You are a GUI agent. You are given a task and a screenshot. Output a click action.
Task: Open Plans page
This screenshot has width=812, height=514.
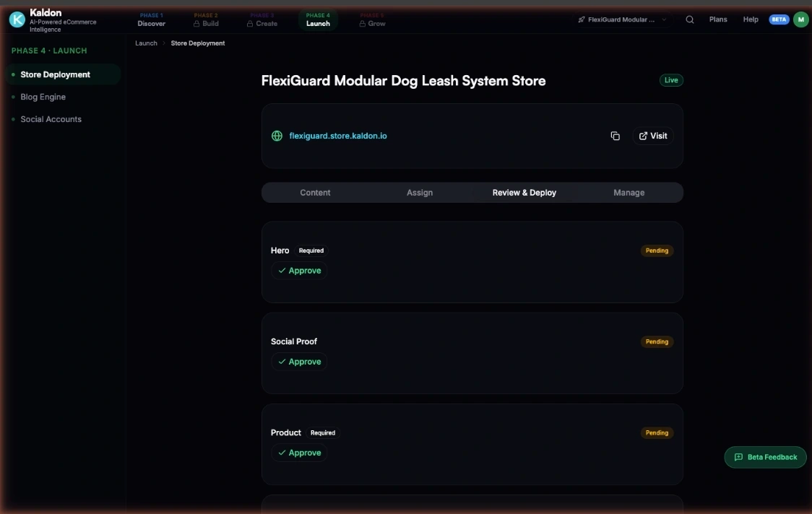tap(718, 19)
